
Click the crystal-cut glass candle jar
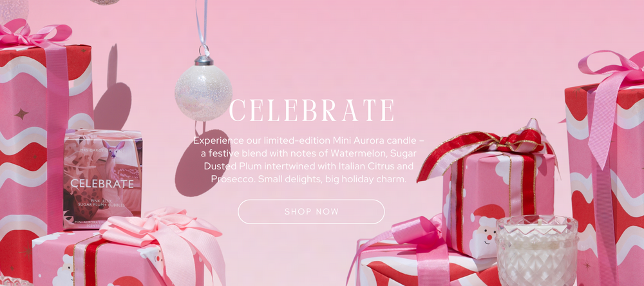point(536,250)
